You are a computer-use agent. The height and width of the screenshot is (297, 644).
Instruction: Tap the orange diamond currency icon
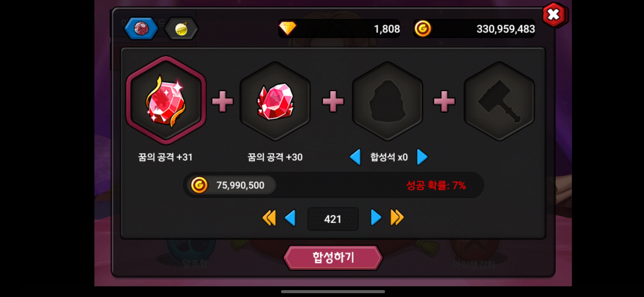click(x=287, y=29)
